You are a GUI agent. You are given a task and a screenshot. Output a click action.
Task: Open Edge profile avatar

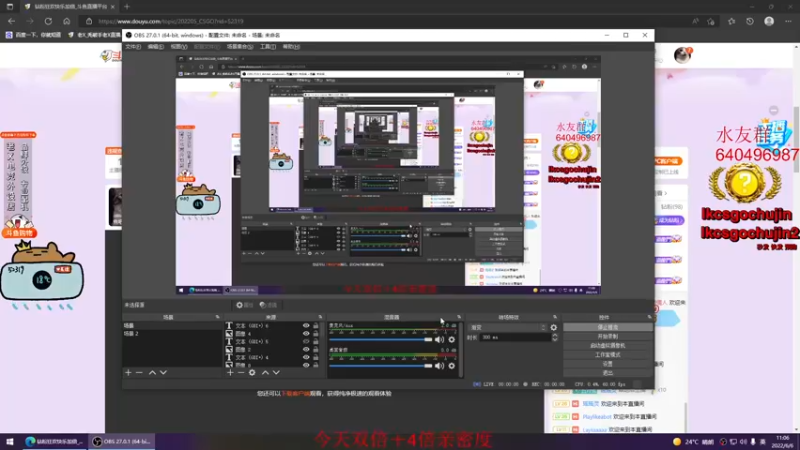click(769, 21)
